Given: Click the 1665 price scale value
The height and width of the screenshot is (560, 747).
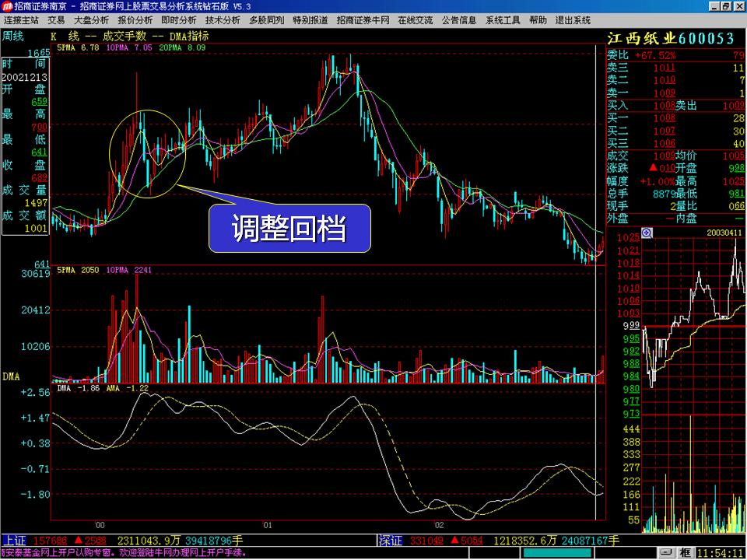Looking at the screenshot, I should (39, 53).
